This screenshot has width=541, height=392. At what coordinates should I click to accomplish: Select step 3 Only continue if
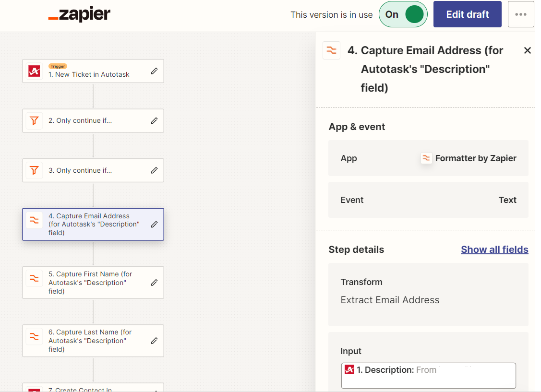point(93,170)
